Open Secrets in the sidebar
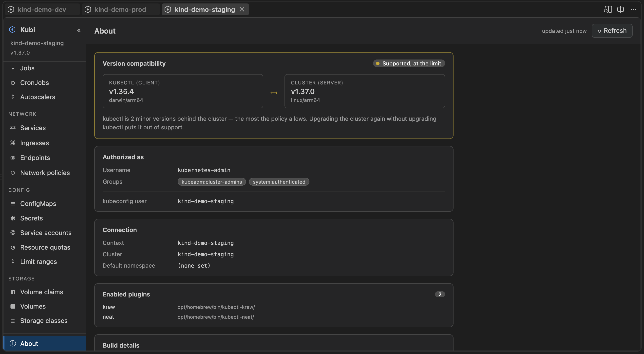The height and width of the screenshot is (354, 644). coord(45,218)
